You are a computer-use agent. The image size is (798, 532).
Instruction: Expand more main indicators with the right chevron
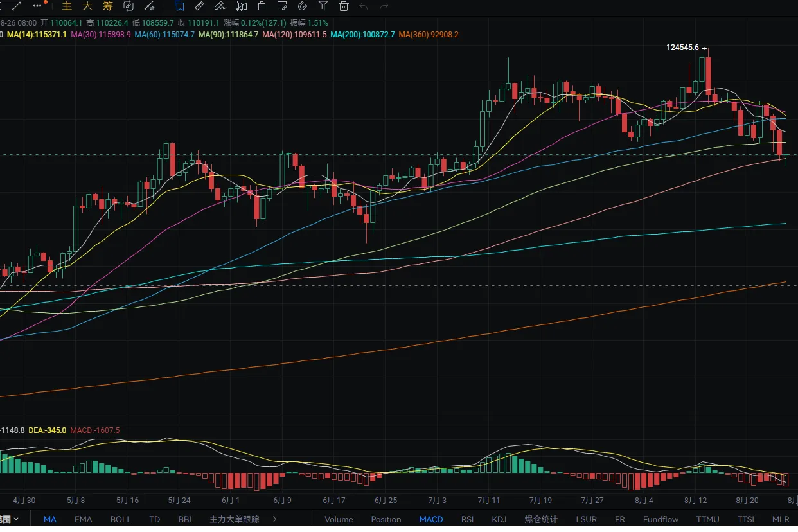(275, 519)
